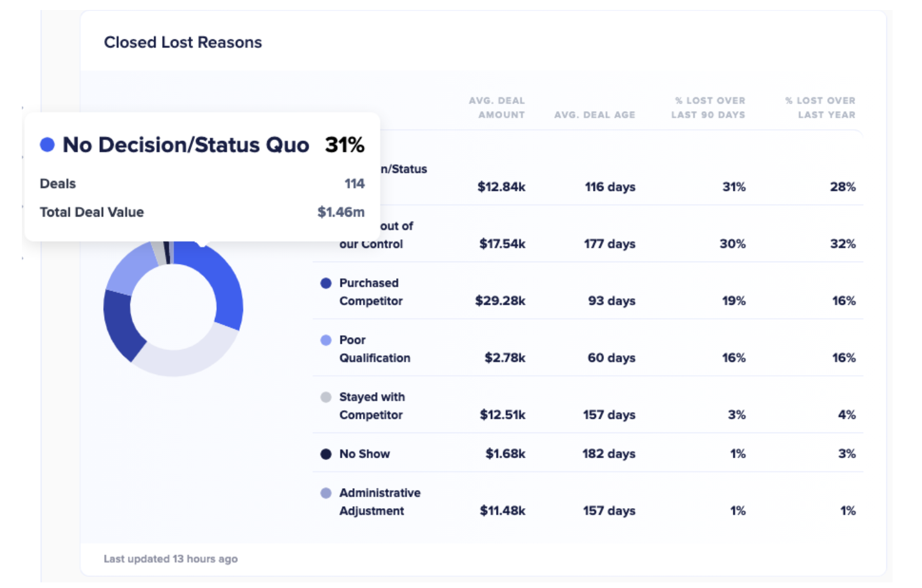Image resolution: width=922 pixels, height=588 pixels.
Task: Click the $29.28k deal amount value
Action: pos(502,301)
